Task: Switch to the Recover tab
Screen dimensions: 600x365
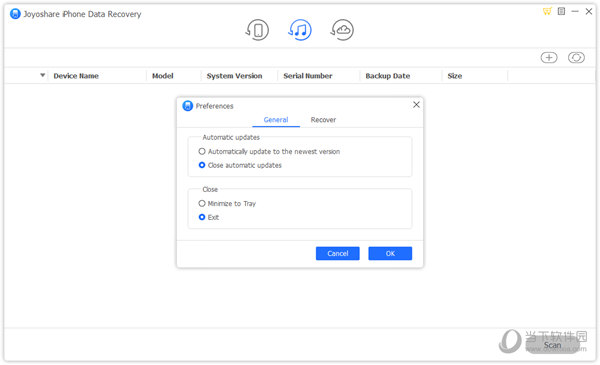Action: 323,120
